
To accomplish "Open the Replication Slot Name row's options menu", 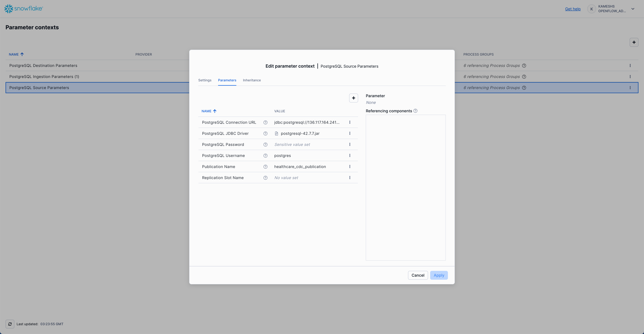I will point(350,178).
